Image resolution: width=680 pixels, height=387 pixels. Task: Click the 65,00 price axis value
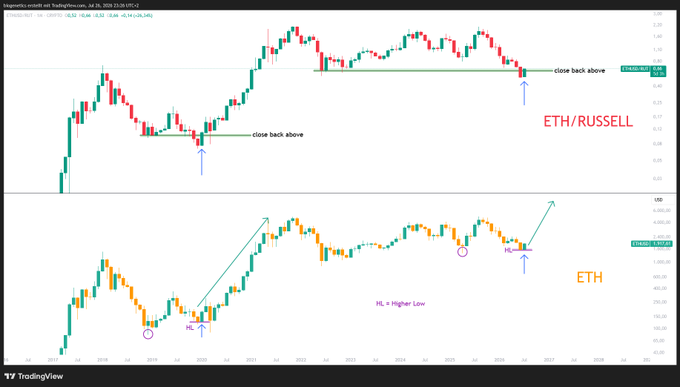[658, 341]
